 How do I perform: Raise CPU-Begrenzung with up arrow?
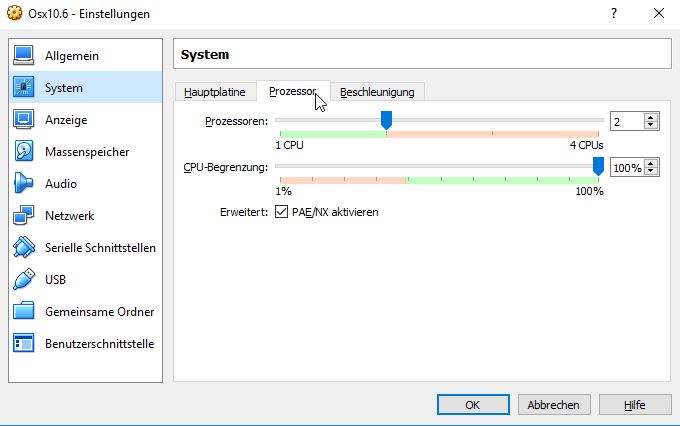(651, 163)
